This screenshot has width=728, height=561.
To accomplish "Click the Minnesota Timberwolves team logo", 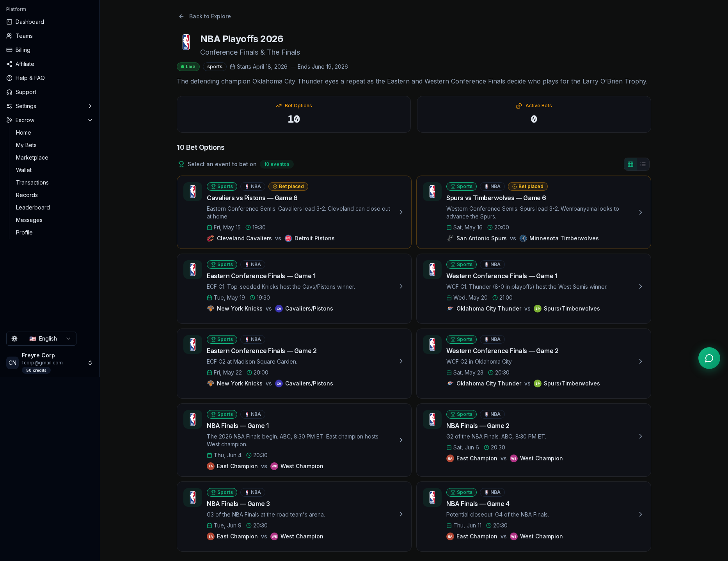I will click(x=523, y=238).
